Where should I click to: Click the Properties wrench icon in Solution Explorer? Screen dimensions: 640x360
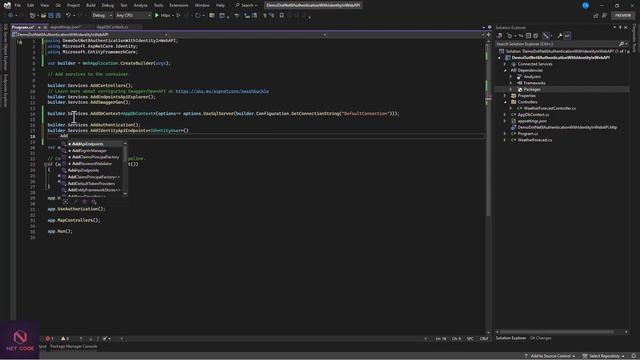(x=560, y=36)
